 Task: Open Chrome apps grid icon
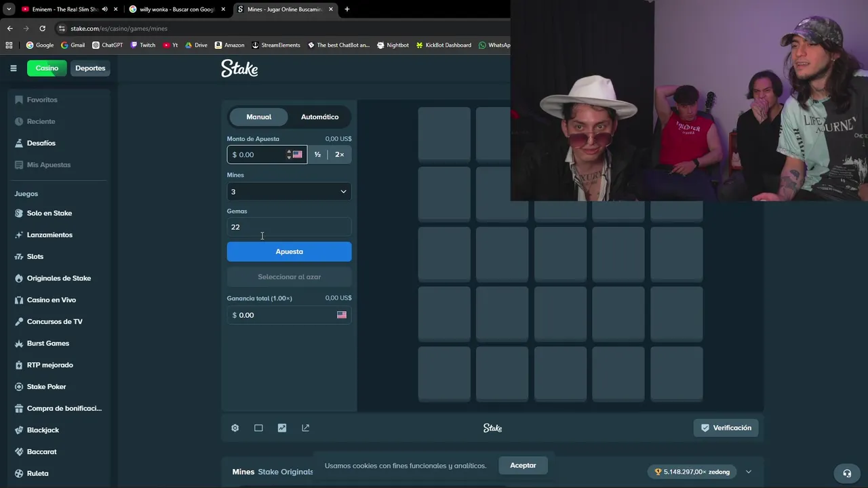(9, 45)
